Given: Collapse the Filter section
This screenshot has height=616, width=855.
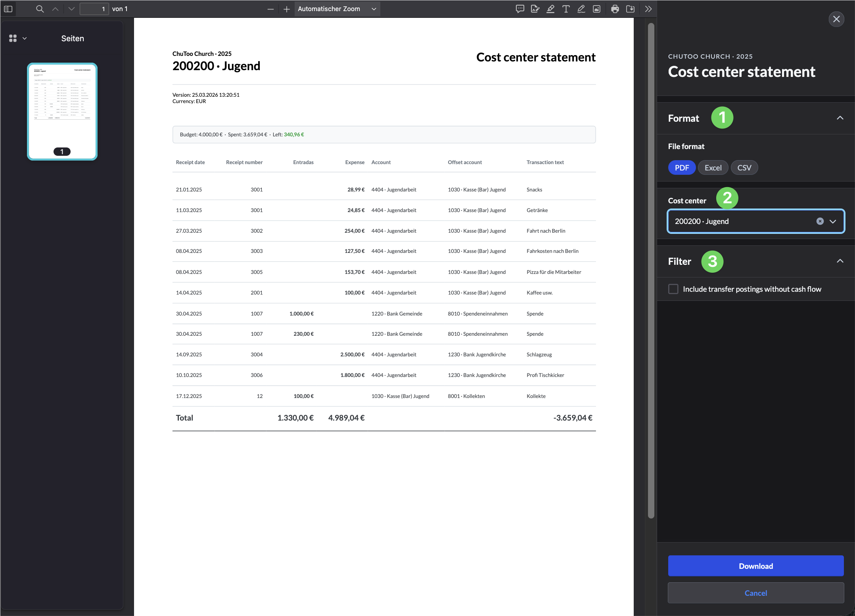Looking at the screenshot, I should (x=840, y=261).
